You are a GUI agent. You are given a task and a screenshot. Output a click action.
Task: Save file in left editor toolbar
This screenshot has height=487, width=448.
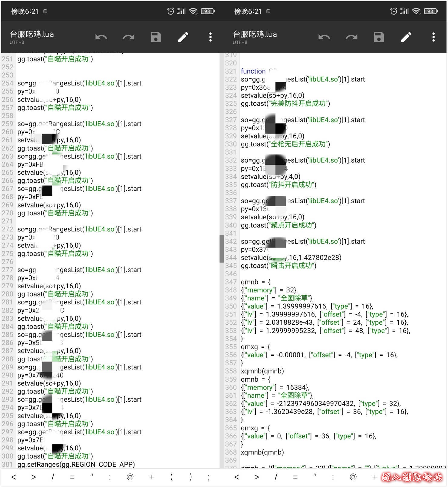[156, 37]
